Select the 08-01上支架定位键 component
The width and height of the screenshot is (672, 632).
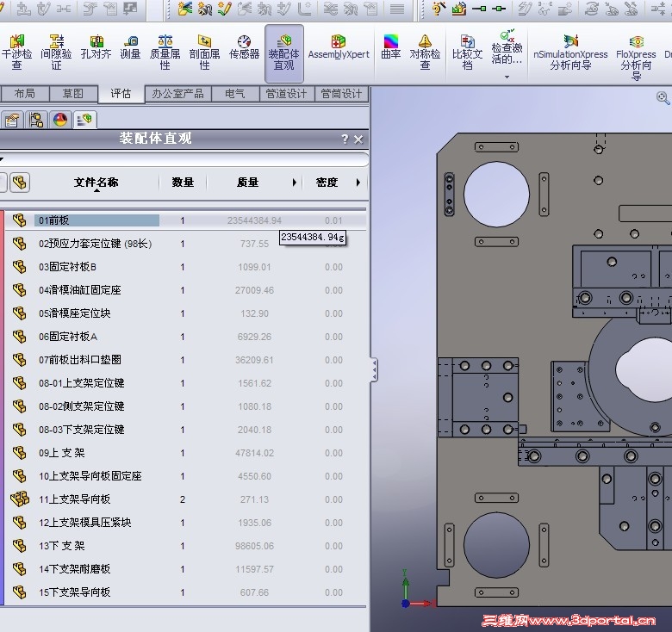click(x=82, y=383)
